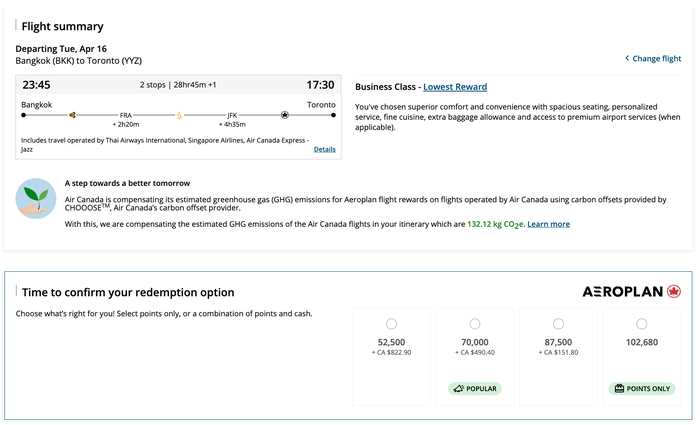Viewport: 700px width, 425px height.
Task: Click the Star Alliance icon before Toronto
Action: (x=285, y=115)
